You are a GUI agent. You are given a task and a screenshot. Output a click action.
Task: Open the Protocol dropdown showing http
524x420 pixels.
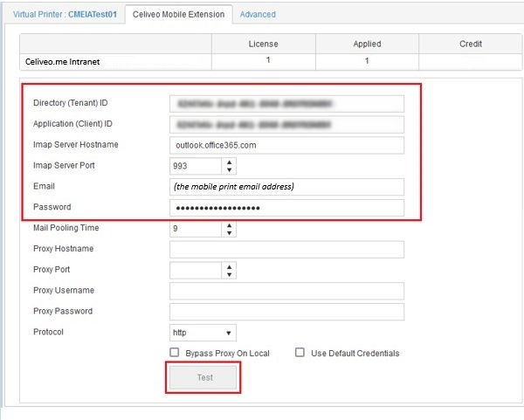[203, 333]
